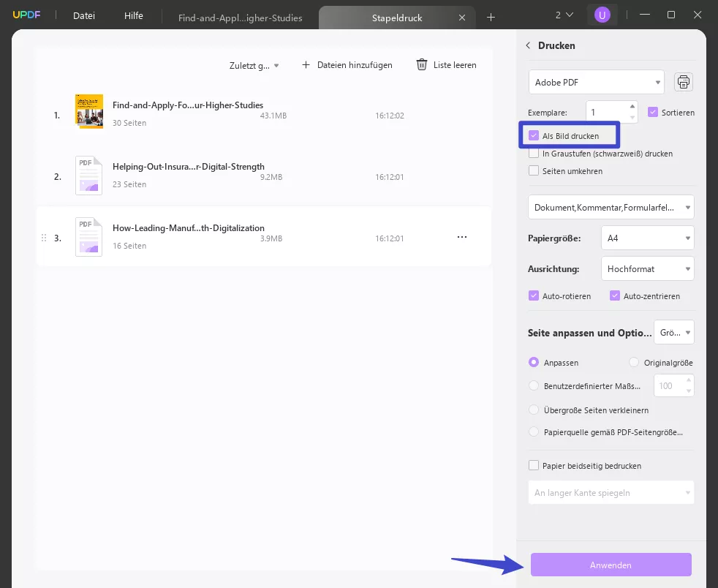
Task: Expand the Papiergröße A4 dropdown
Action: point(647,238)
